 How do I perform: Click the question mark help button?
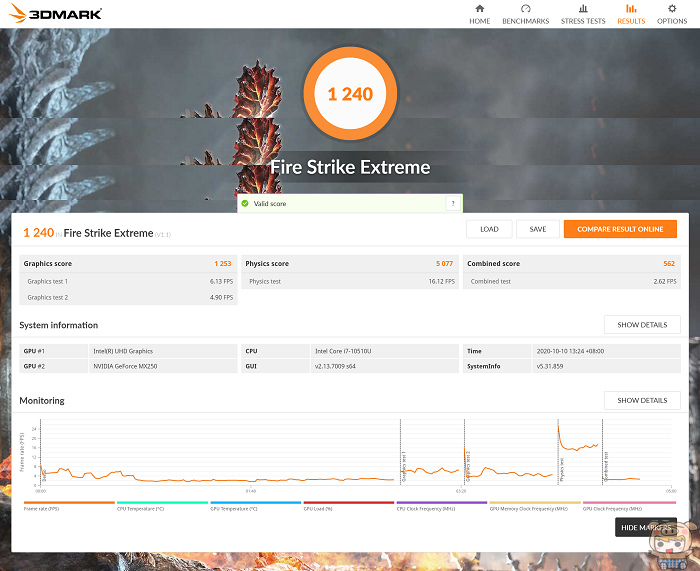click(453, 204)
